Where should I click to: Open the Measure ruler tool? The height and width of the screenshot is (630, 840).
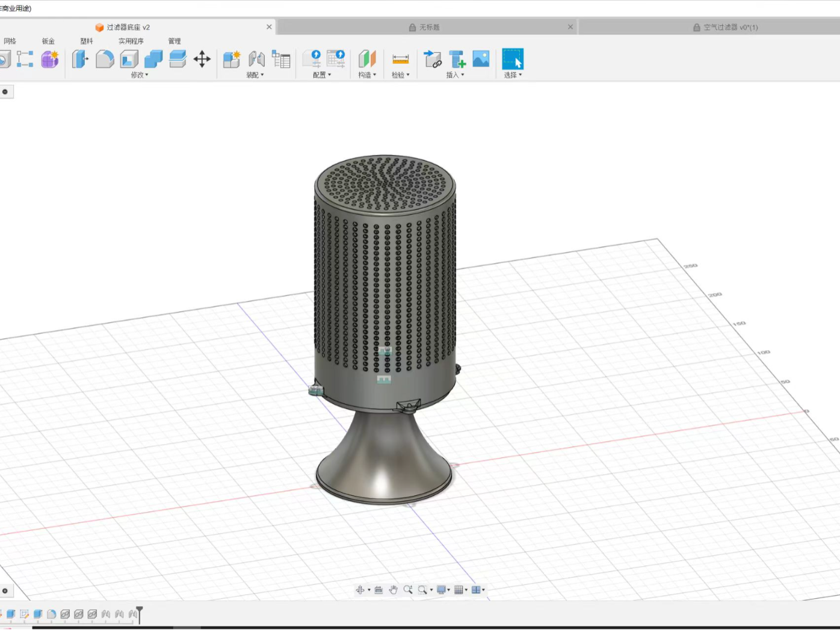400,59
